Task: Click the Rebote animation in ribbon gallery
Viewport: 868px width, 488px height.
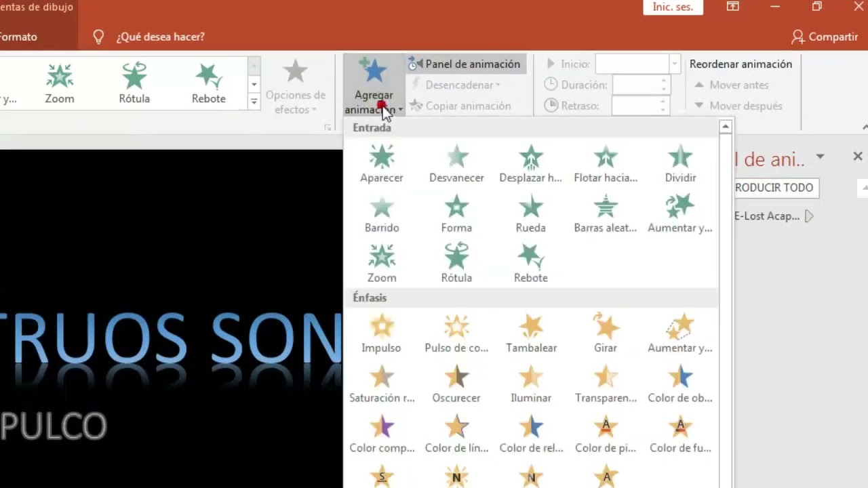Action: coord(209,83)
